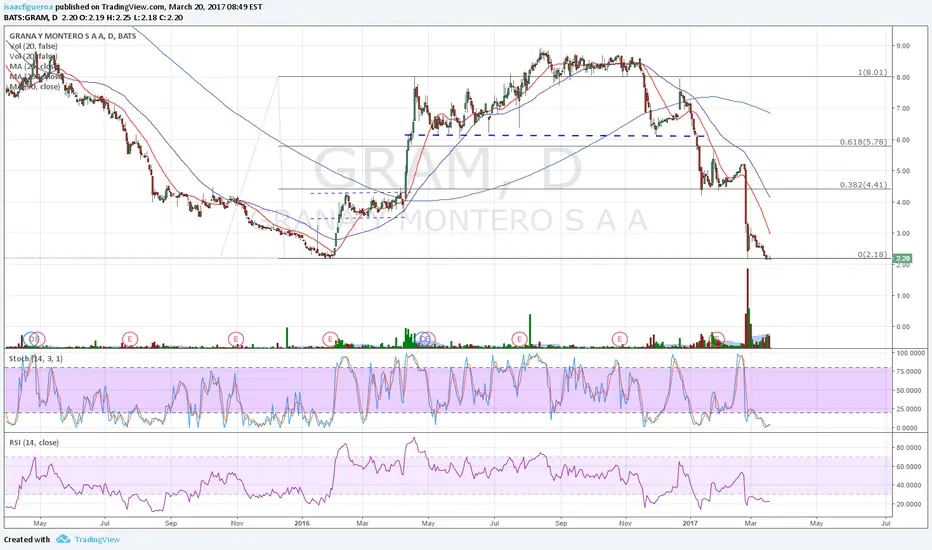Click the isaacfigueroa author name
932x550 pixels.
pyautogui.click(x=29, y=7)
